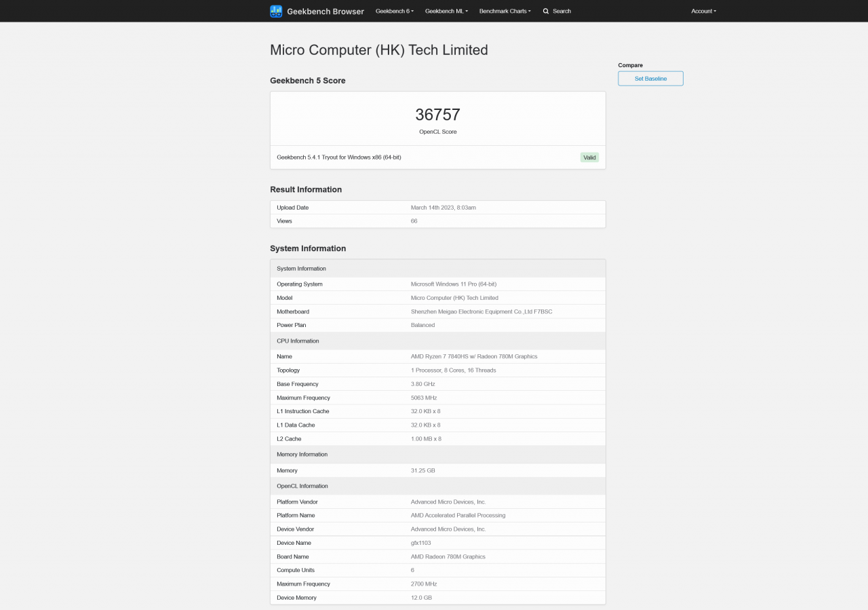This screenshot has width=868, height=610.
Task: Click the upload date March 14th 2023 value
Action: pos(443,208)
